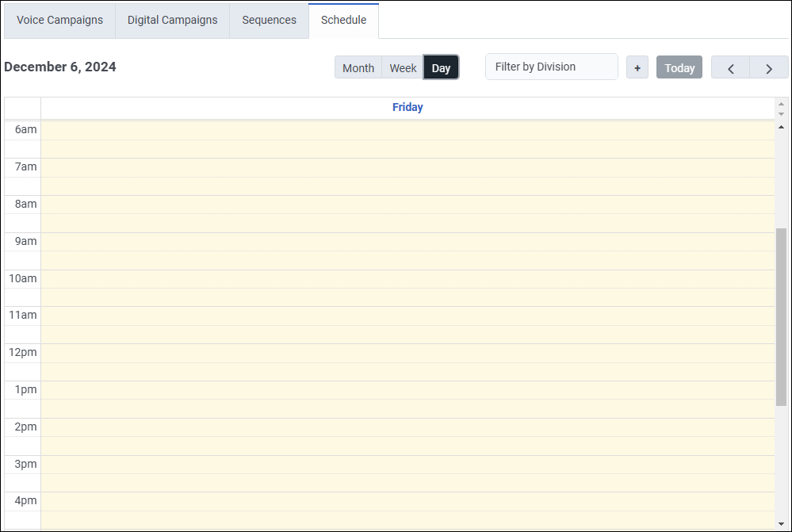This screenshot has width=792, height=532.
Task: Switch calendar to Month view
Action: point(358,67)
